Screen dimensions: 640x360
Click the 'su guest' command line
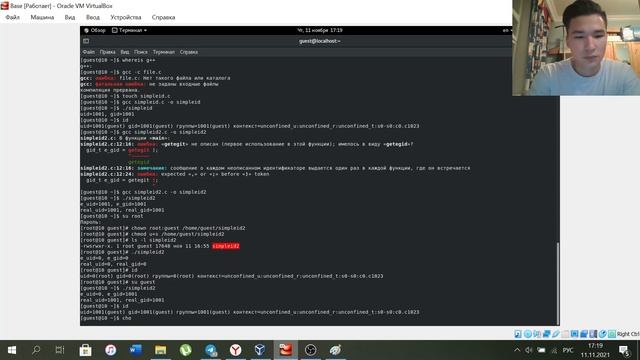click(118, 282)
